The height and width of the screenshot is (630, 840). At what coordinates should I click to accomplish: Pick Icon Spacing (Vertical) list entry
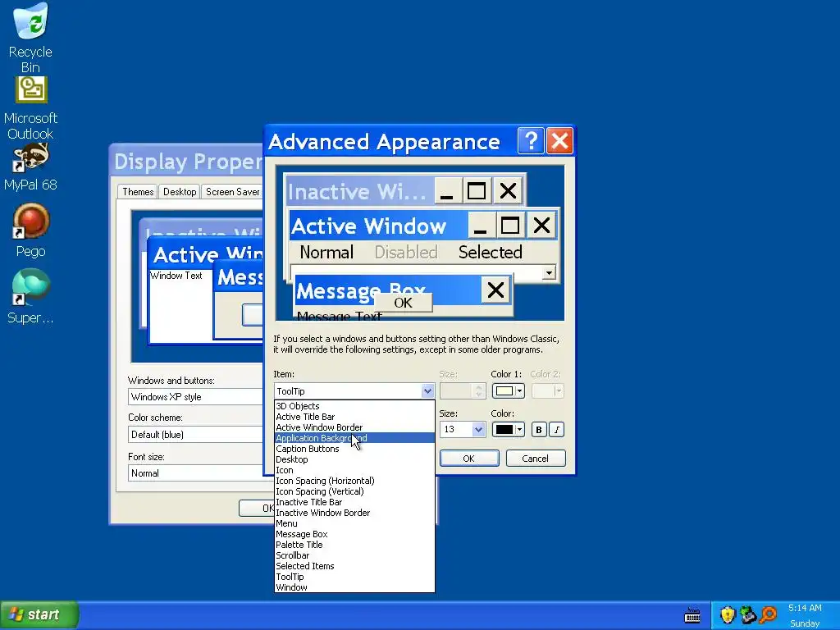tap(354, 492)
